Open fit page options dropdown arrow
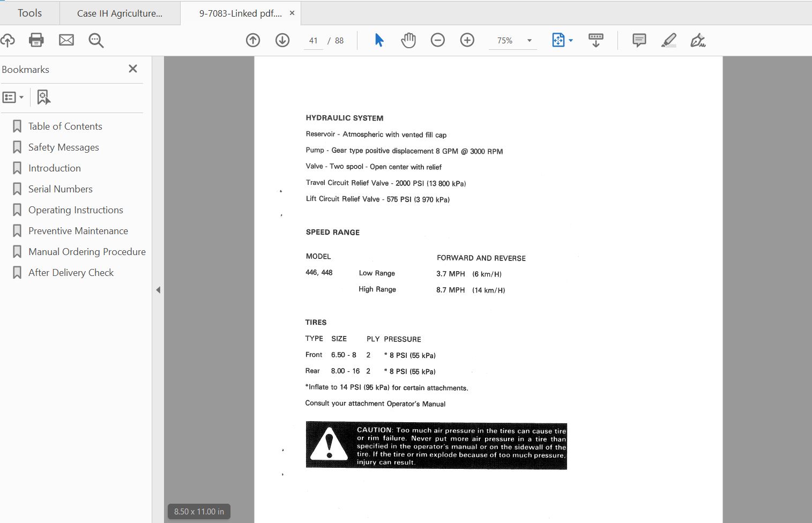Image resolution: width=812 pixels, height=523 pixels. coord(571,41)
